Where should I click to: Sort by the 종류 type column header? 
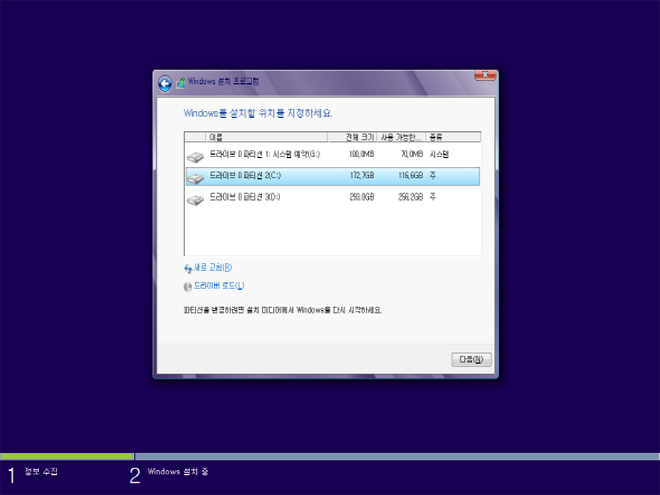tap(453, 137)
